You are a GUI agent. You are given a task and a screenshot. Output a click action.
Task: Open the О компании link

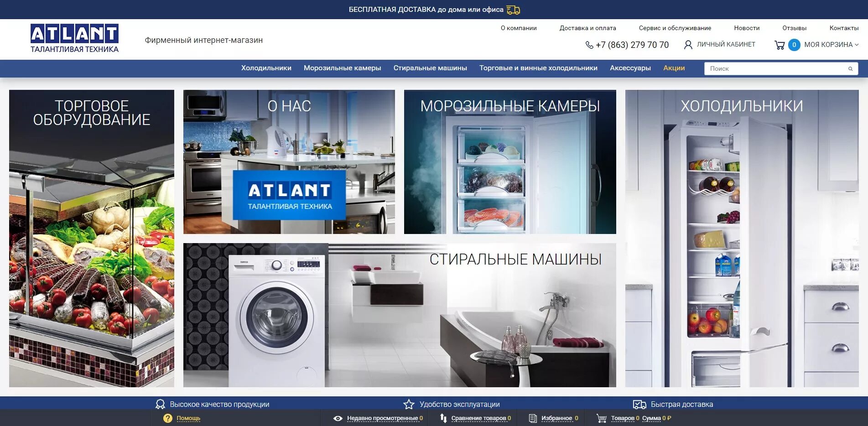pyautogui.click(x=519, y=28)
